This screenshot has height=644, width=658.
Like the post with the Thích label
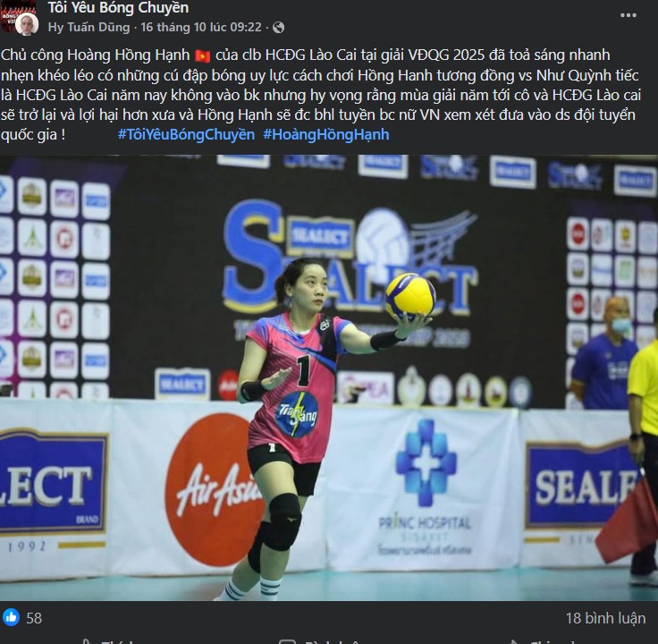117,642
